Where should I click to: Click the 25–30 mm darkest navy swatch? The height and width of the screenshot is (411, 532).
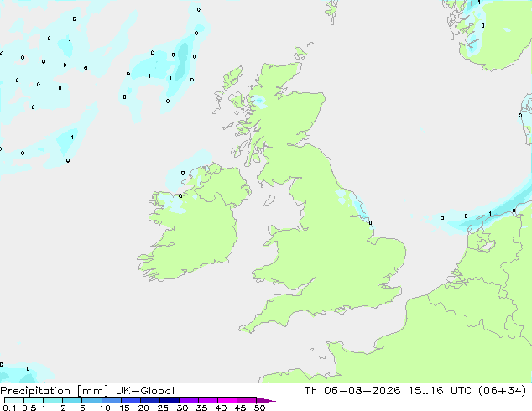[170, 400]
